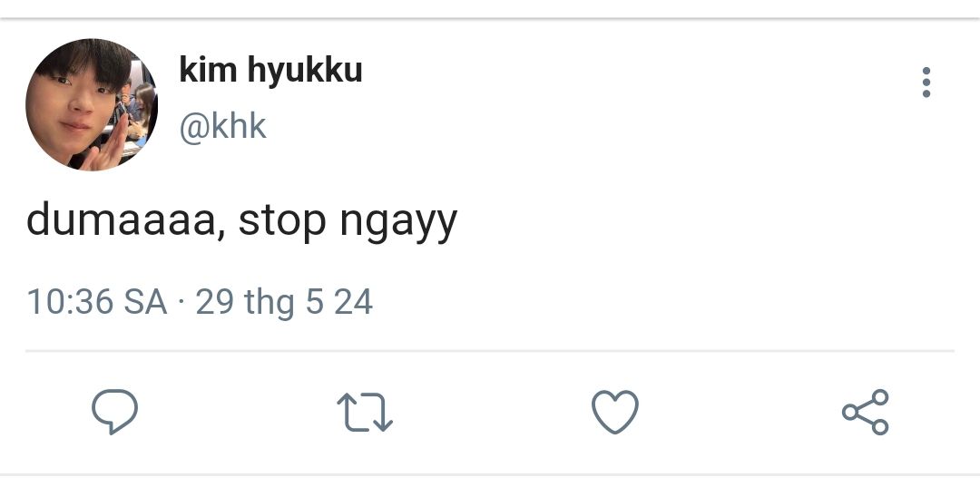Click the display name kim hyukku
This screenshot has height=487, width=980.
270,71
